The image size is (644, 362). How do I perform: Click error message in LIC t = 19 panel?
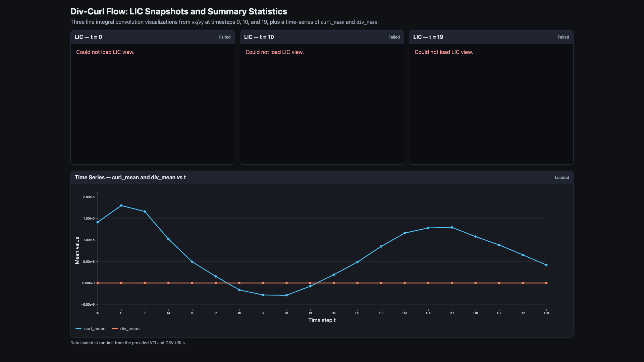click(x=444, y=52)
